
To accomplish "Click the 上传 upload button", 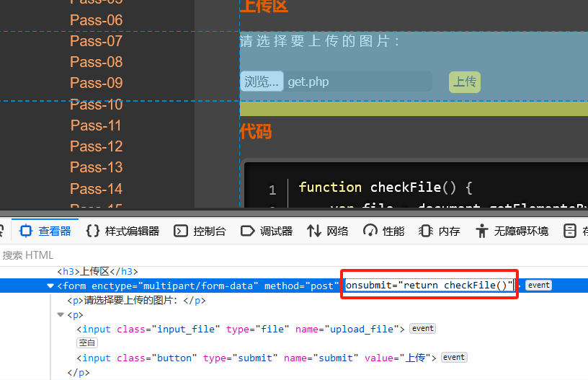I will [465, 81].
